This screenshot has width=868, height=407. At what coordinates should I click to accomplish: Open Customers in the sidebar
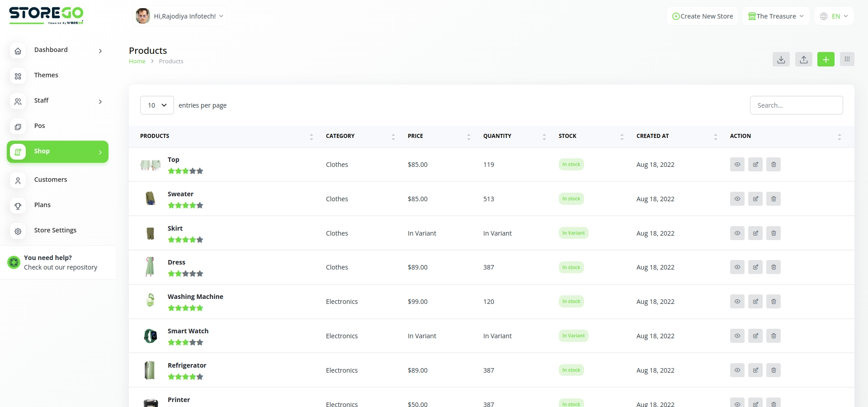coord(51,180)
